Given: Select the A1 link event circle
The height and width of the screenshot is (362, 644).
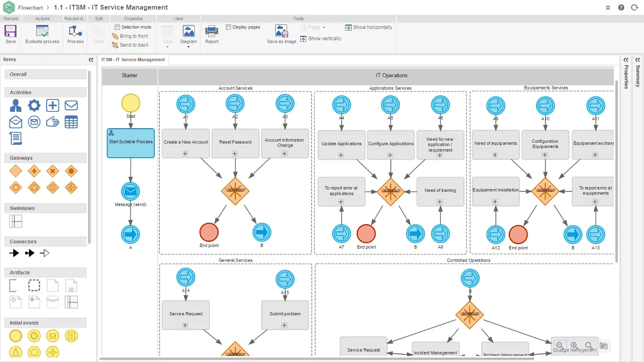Looking at the screenshot, I should 186,104.
